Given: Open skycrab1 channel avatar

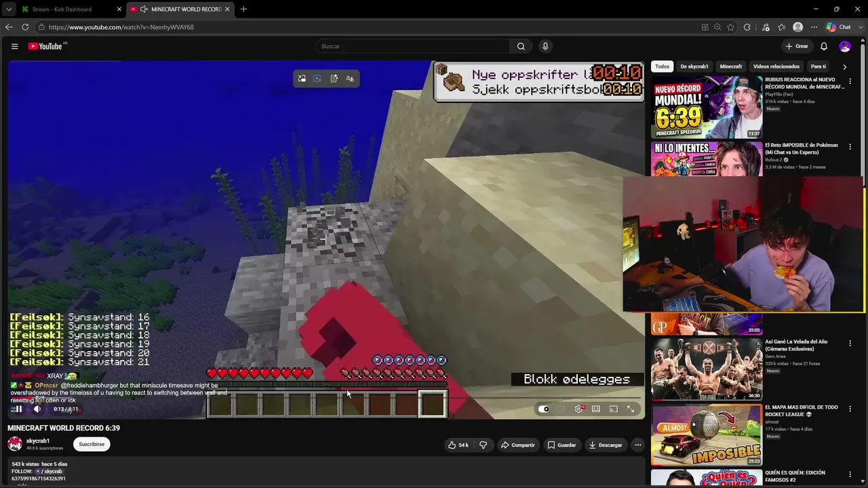Looking at the screenshot, I should click(15, 444).
